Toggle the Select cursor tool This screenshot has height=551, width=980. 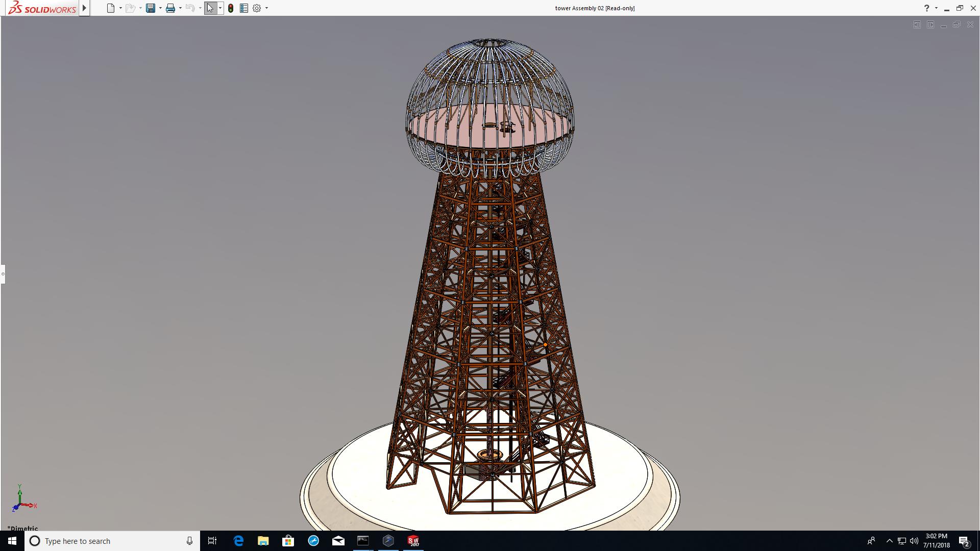click(x=210, y=8)
